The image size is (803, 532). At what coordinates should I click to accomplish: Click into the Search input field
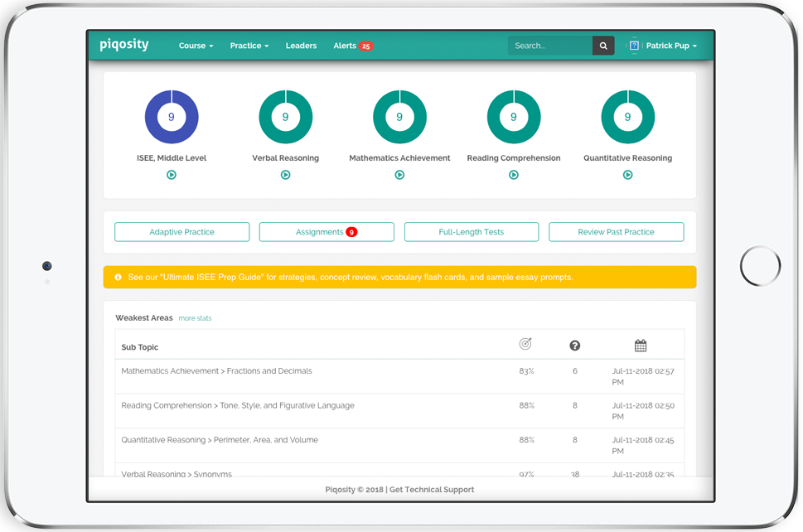550,46
